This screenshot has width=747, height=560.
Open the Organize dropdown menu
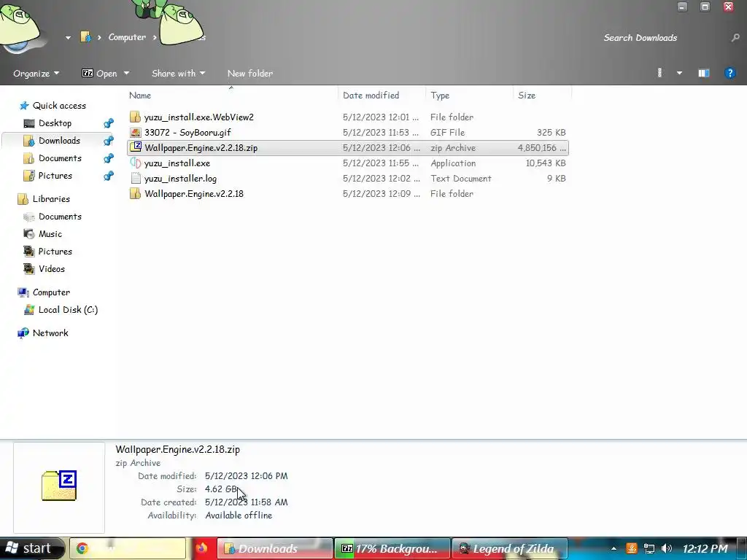(x=36, y=74)
